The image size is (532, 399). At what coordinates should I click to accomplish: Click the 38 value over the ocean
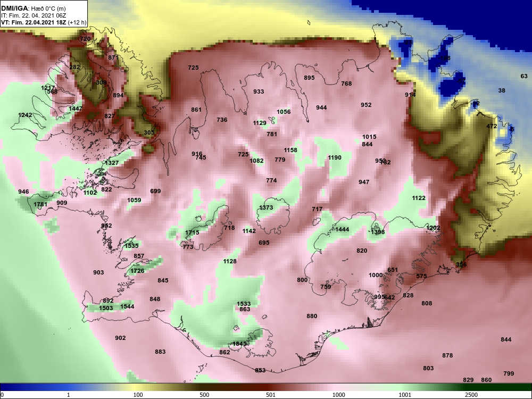[502, 90]
